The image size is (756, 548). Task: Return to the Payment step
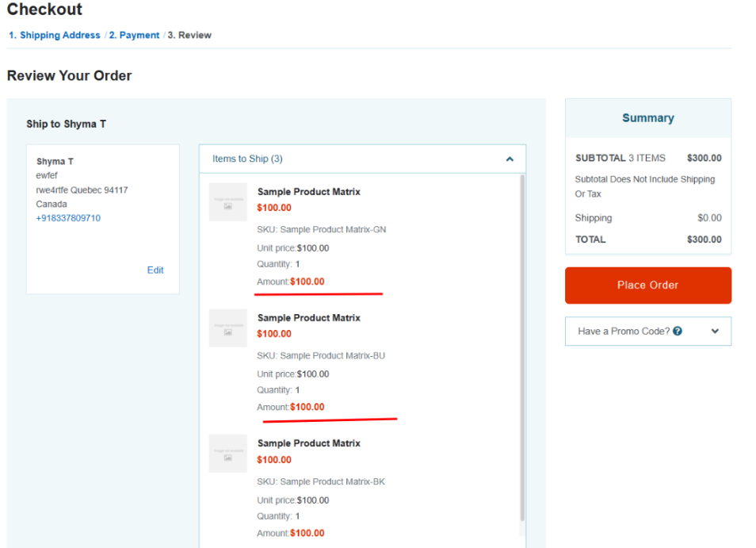(134, 36)
